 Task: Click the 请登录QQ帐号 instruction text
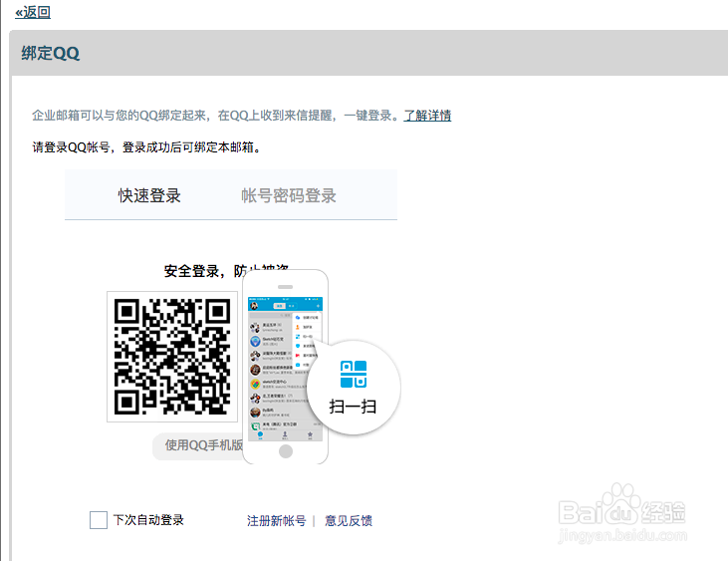coord(146,147)
